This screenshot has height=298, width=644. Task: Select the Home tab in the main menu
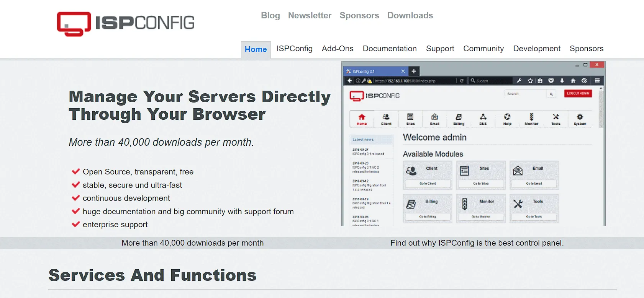pos(256,49)
